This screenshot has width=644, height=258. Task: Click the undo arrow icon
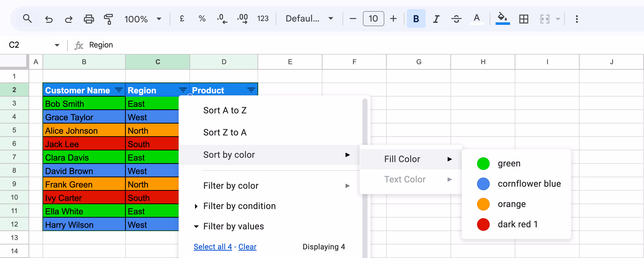pyautogui.click(x=49, y=19)
